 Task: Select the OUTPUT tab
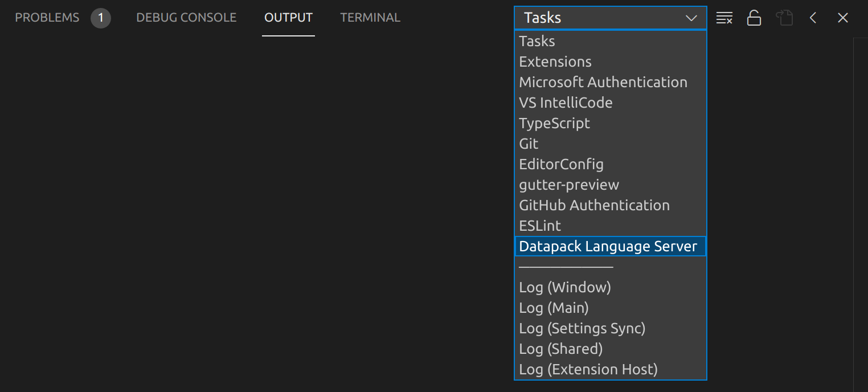coord(288,17)
